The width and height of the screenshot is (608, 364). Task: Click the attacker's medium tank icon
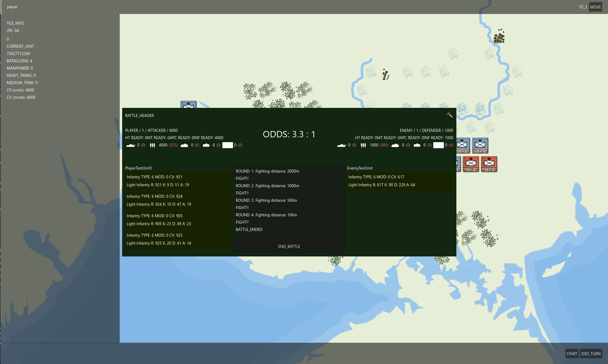184,145
